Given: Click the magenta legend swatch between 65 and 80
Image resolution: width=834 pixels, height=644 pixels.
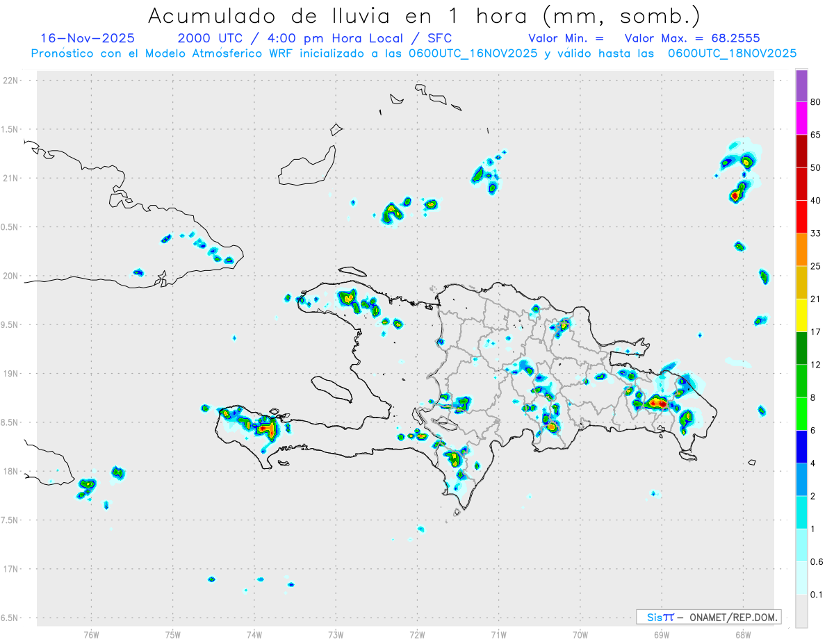Looking at the screenshot, I should click(801, 119).
